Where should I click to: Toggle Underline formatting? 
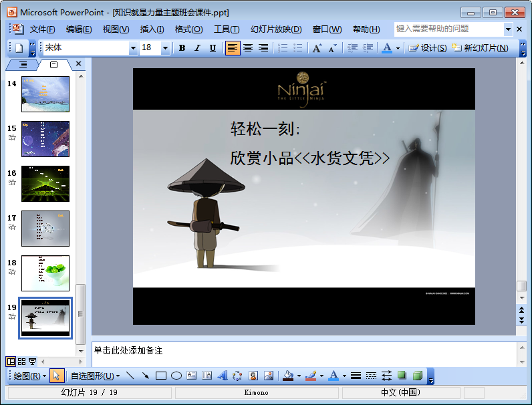213,48
